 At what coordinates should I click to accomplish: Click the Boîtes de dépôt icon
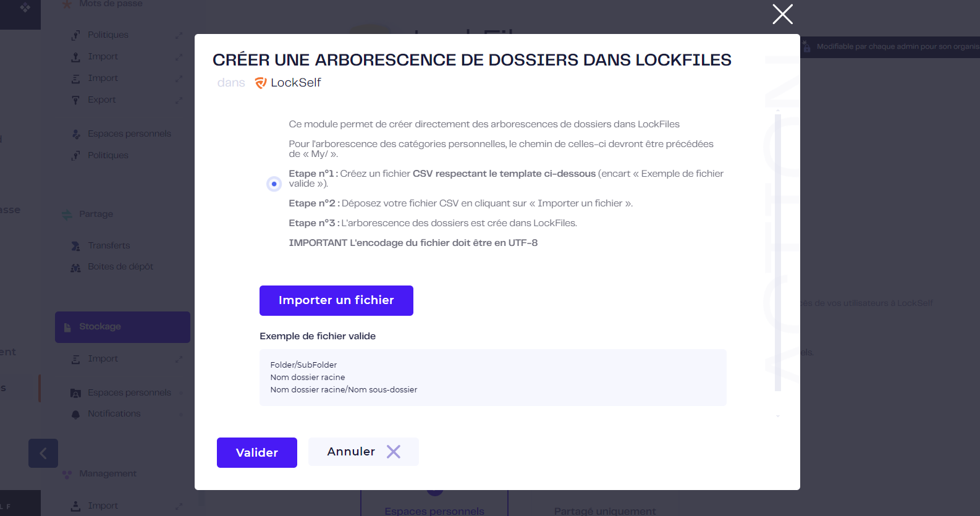(x=75, y=268)
